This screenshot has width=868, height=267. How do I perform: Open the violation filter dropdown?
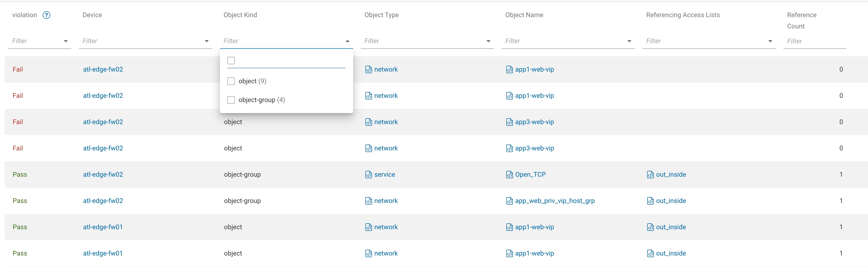pyautogui.click(x=66, y=41)
